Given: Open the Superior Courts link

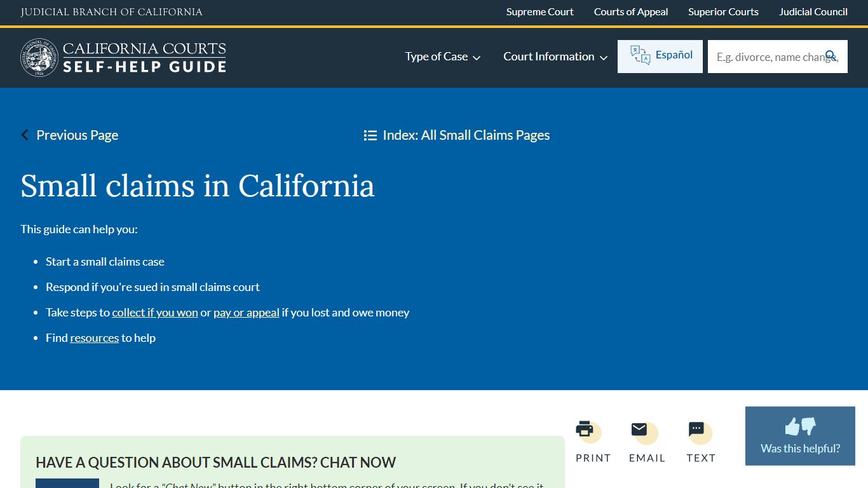Looking at the screenshot, I should point(723,11).
